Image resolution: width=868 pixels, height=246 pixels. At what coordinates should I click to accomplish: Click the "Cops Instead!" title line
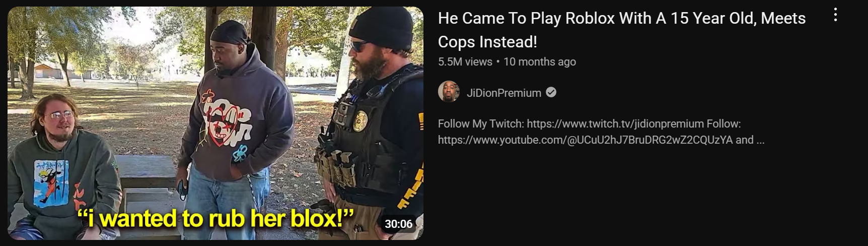[487, 42]
